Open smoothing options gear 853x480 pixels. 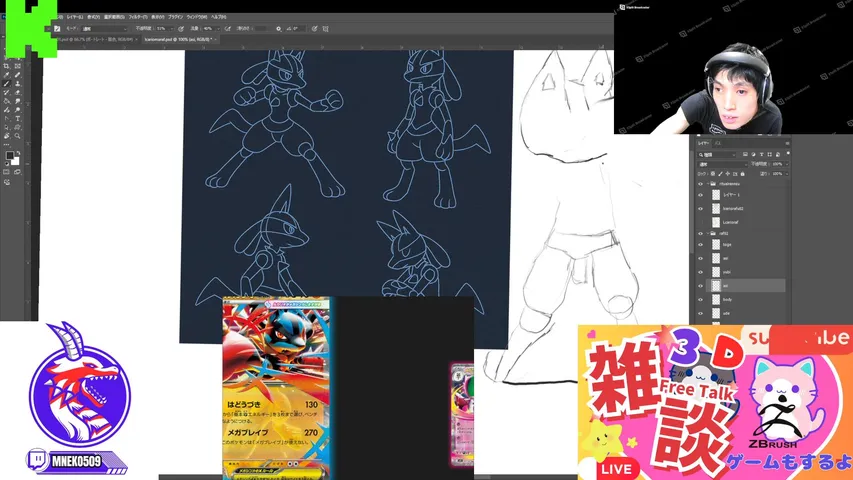279,29
